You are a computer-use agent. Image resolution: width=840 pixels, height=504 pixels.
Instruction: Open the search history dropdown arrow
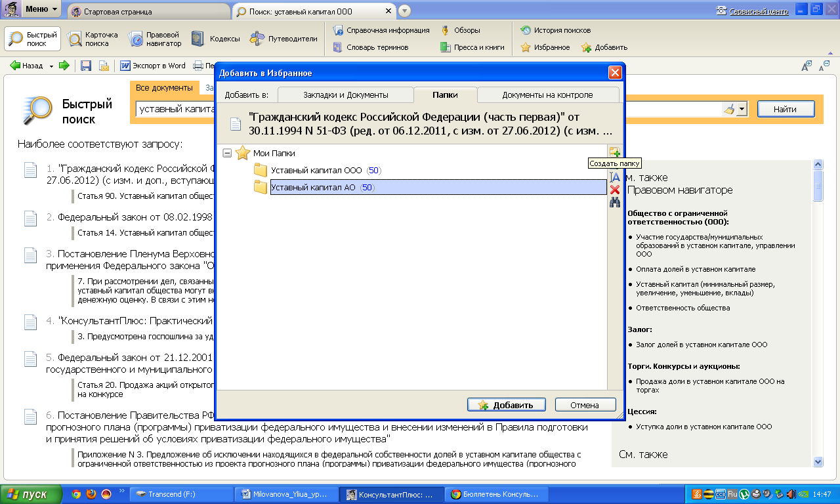(742, 110)
